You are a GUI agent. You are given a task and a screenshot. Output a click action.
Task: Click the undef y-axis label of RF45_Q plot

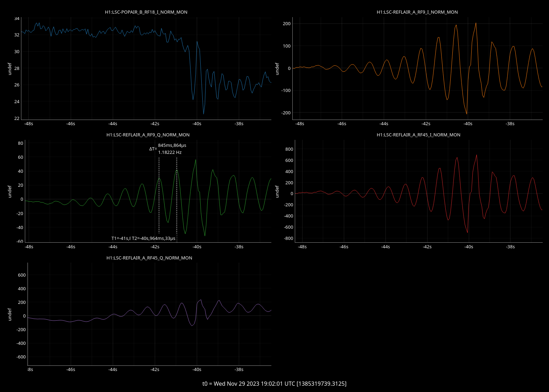coord(10,314)
